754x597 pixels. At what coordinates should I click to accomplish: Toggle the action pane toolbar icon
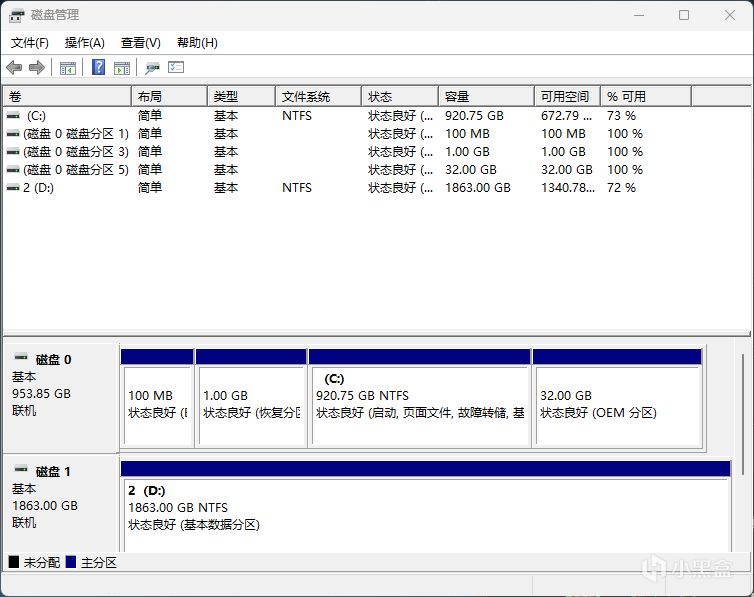pyautogui.click(x=122, y=68)
